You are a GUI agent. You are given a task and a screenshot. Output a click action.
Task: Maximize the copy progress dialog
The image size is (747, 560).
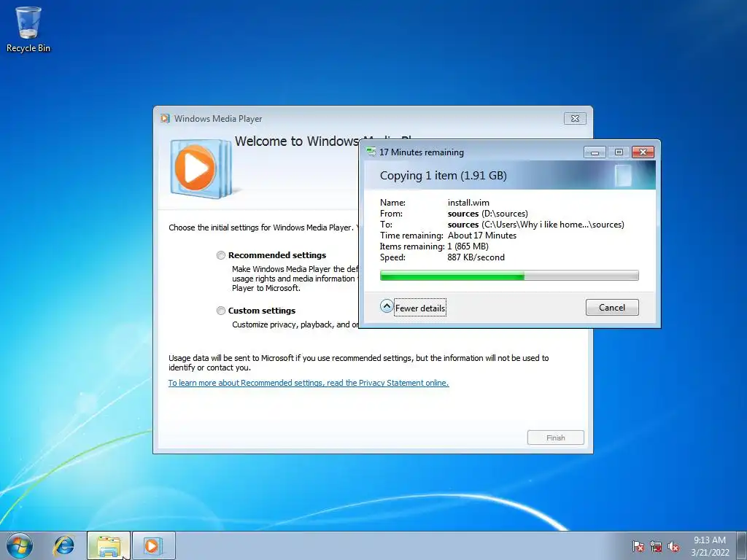tap(619, 152)
